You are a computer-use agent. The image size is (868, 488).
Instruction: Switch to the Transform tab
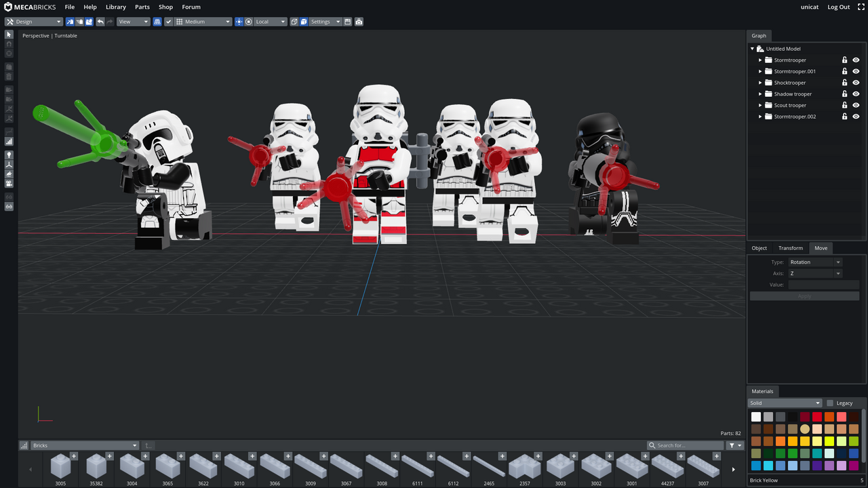(791, 248)
